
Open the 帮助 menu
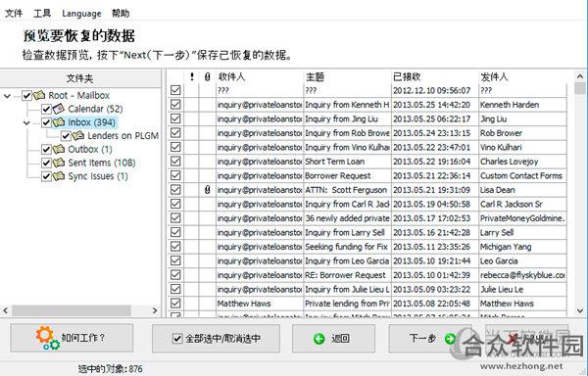pyautogui.click(x=121, y=13)
